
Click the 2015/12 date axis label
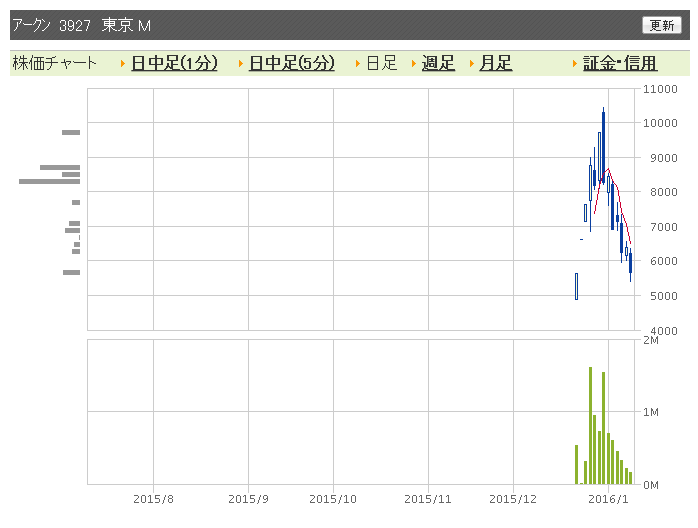[513, 499]
